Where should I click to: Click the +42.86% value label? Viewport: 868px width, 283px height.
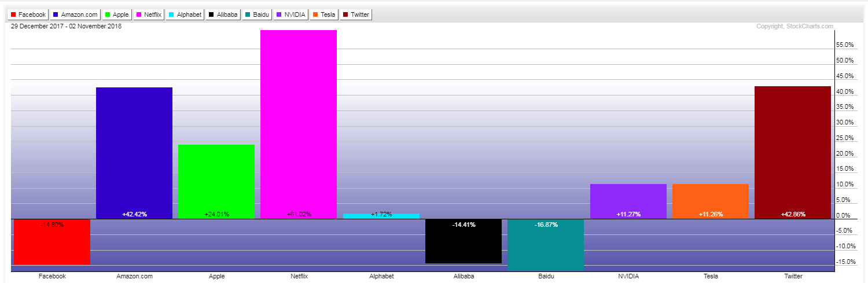tap(793, 214)
